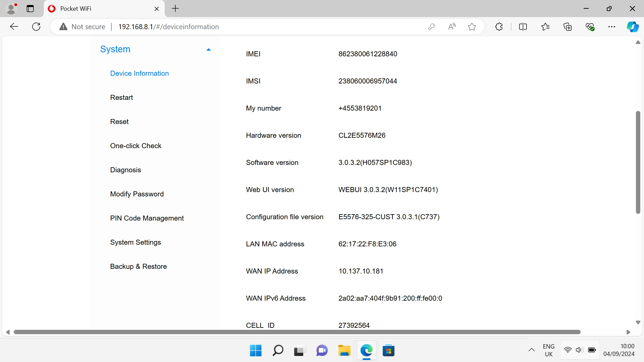This screenshot has height=362, width=644.
Task: Open the Settings and more menu
Action: point(612,26)
